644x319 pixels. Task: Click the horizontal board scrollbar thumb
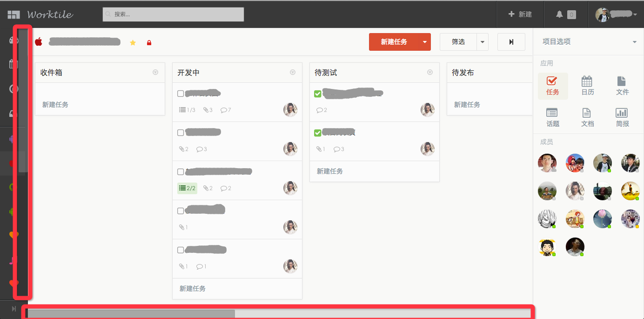[x=131, y=313]
